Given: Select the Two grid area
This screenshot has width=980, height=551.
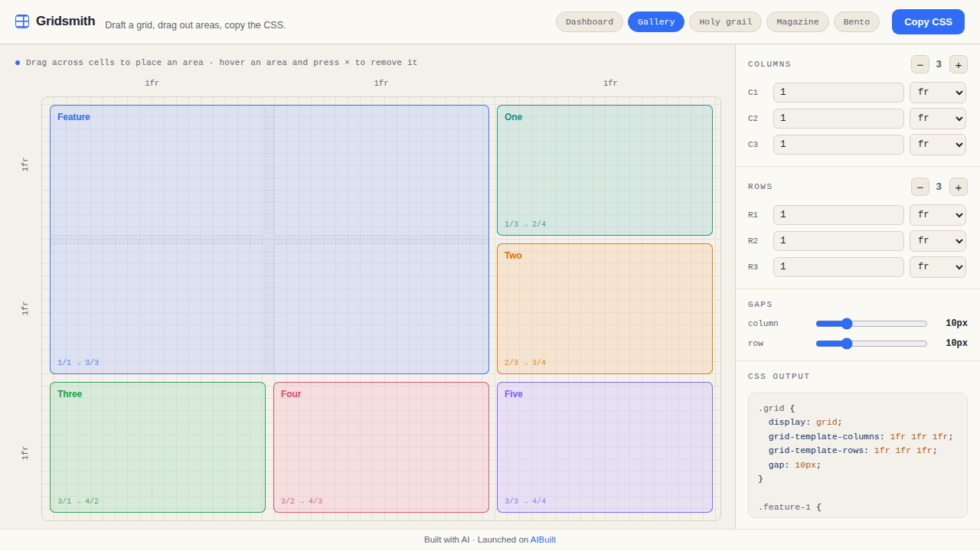Looking at the screenshot, I should tap(605, 308).
